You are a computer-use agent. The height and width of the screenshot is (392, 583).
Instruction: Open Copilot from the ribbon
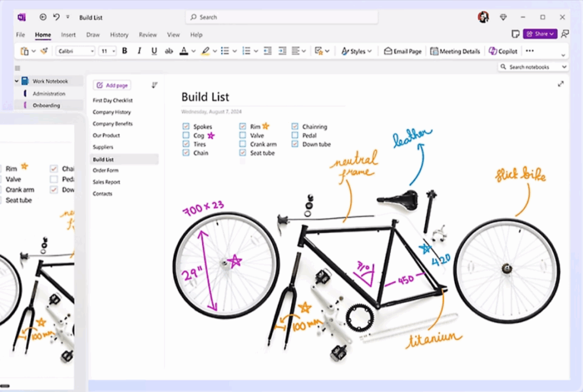[x=503, y=51]
